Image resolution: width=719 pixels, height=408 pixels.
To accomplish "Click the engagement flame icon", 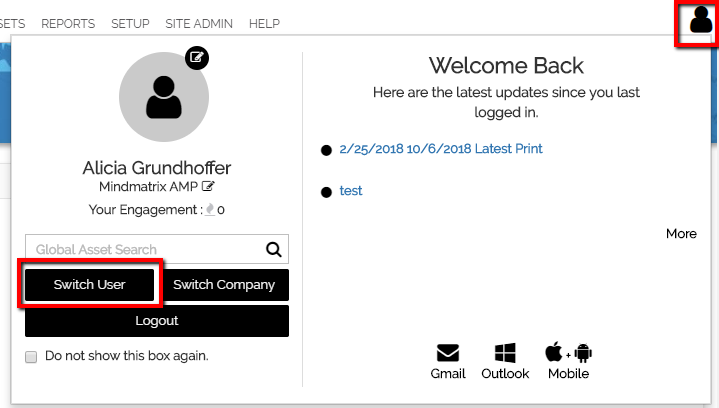I will point(210,210).
